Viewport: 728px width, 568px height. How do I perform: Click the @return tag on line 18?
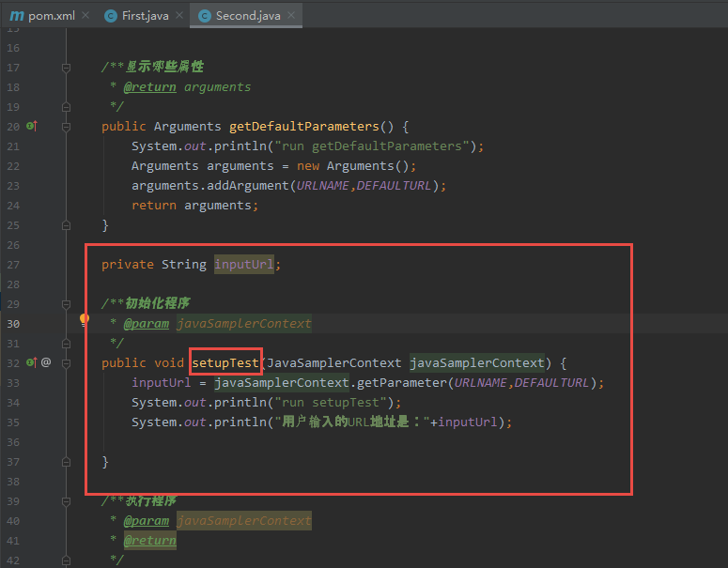point(149,86)
